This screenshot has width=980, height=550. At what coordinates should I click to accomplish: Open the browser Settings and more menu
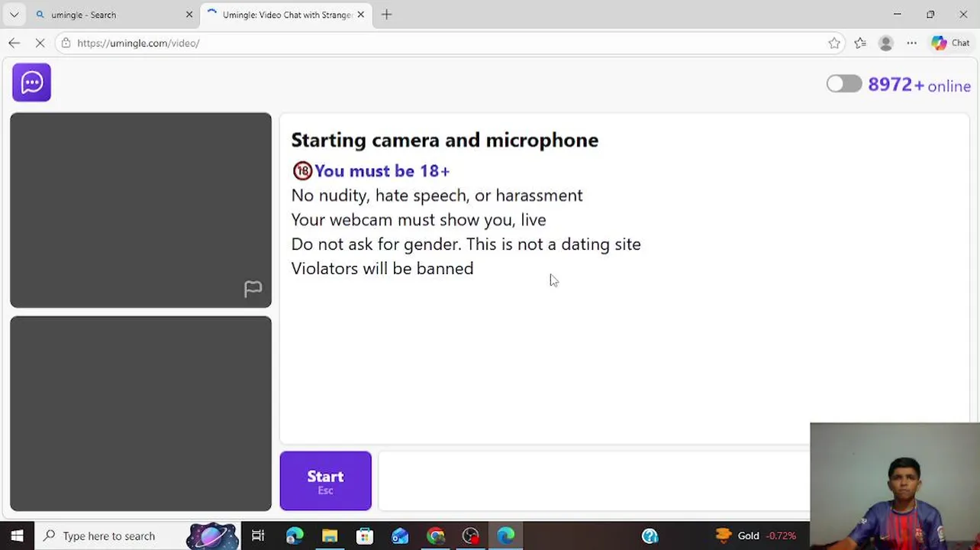pyautogui.click(x=911, y=44)
